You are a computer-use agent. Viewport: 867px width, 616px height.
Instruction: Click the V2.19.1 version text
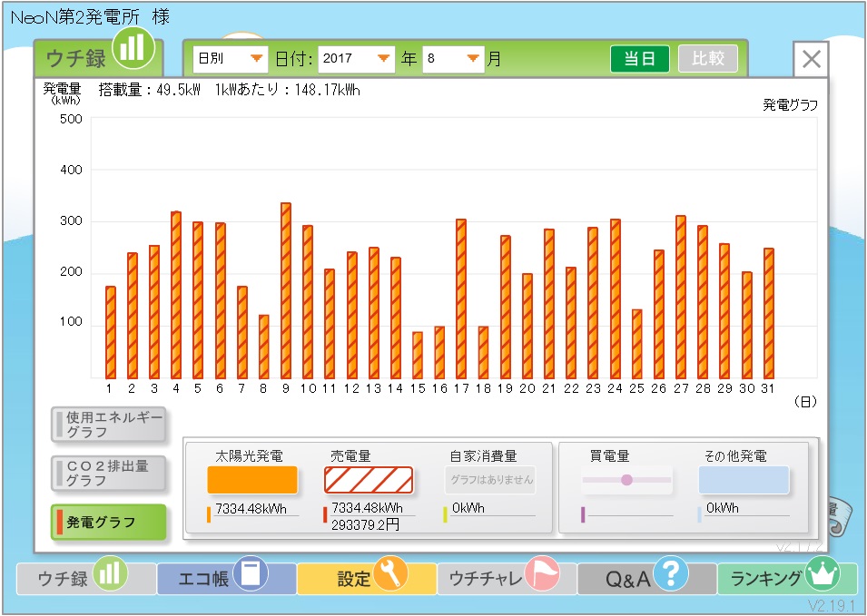click(831, 605)
